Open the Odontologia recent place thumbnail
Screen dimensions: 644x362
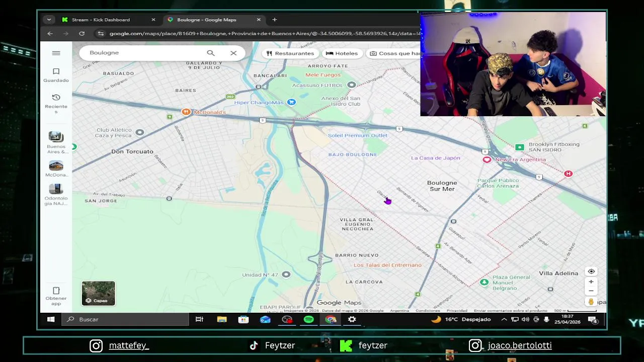56,189
